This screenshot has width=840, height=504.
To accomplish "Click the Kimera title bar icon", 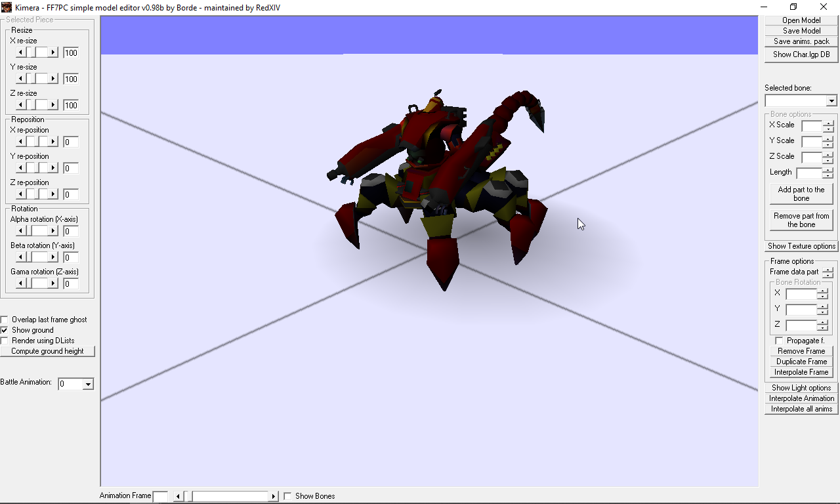I will pos(7,7).
